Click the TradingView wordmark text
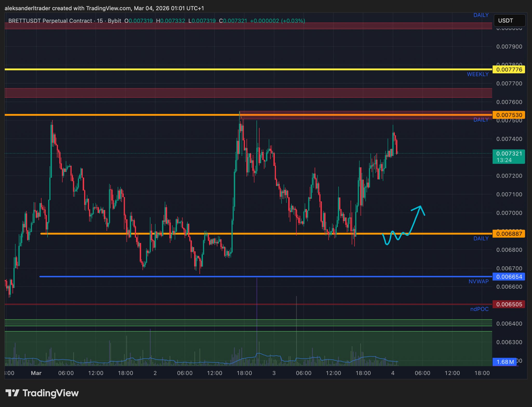This screenshot has width=532, height=407. pyautogui.click(x=50, y=393)
